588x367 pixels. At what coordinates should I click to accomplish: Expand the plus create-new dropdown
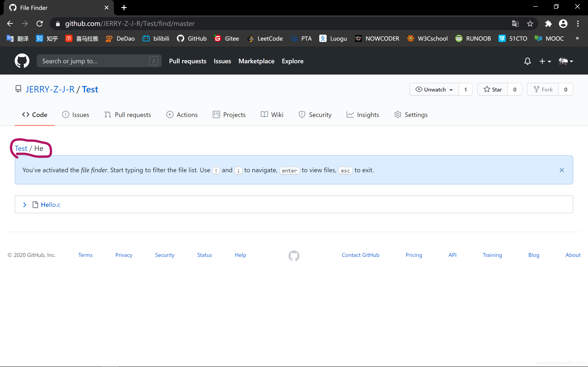(x=545, y=61)
